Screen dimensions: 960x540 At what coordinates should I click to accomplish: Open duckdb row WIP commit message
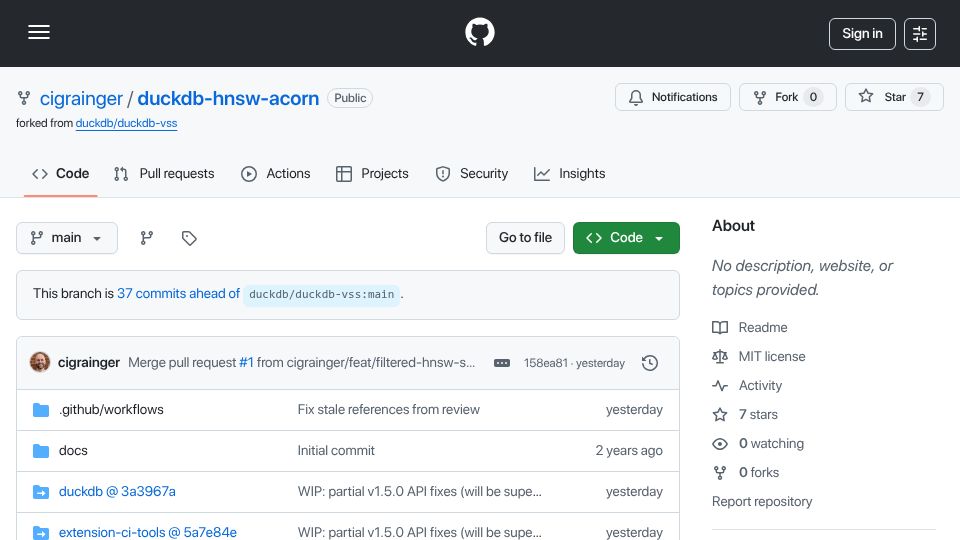419,492
